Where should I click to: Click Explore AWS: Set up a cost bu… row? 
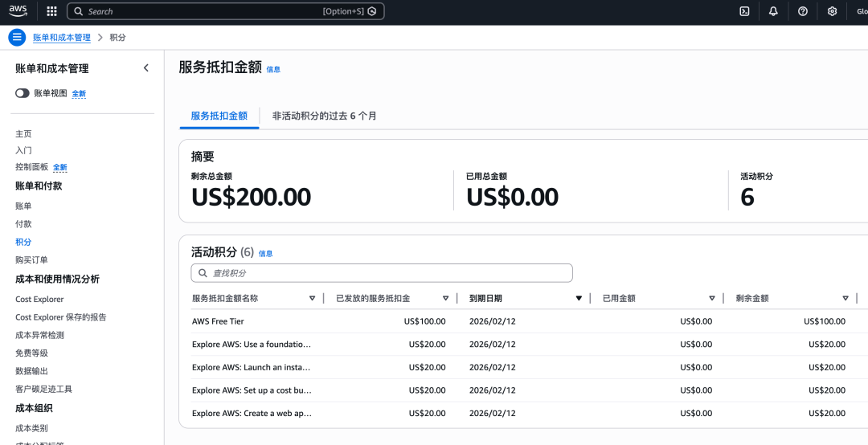click(252, 390)
